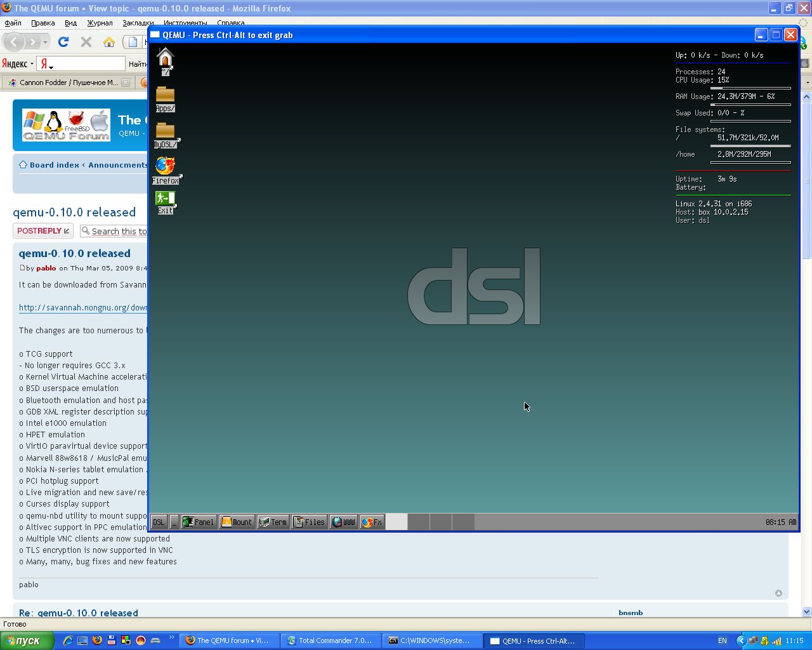Switch to first DSL workspace pager cell
The height and width of the screenshot is (650, 812).
click(396, 522)
